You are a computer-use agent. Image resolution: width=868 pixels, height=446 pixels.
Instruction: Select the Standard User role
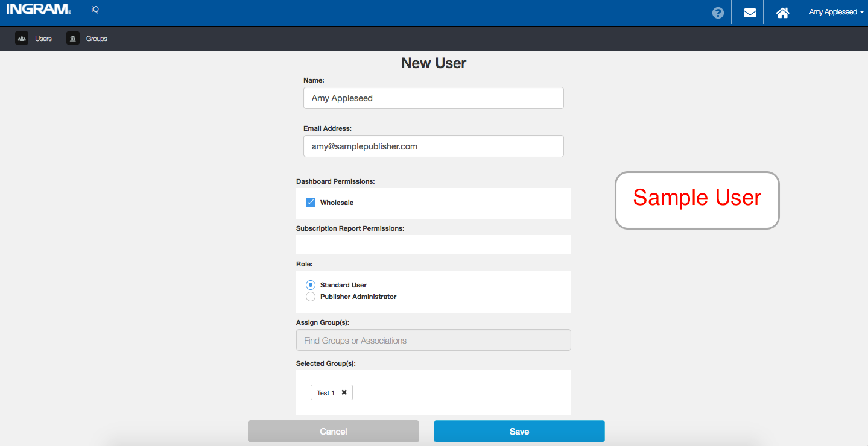point(311,285)
